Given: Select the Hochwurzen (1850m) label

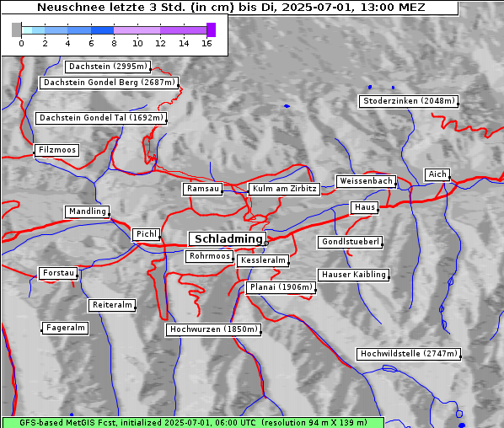Looking at the screenshot, I should click(213, 329).
